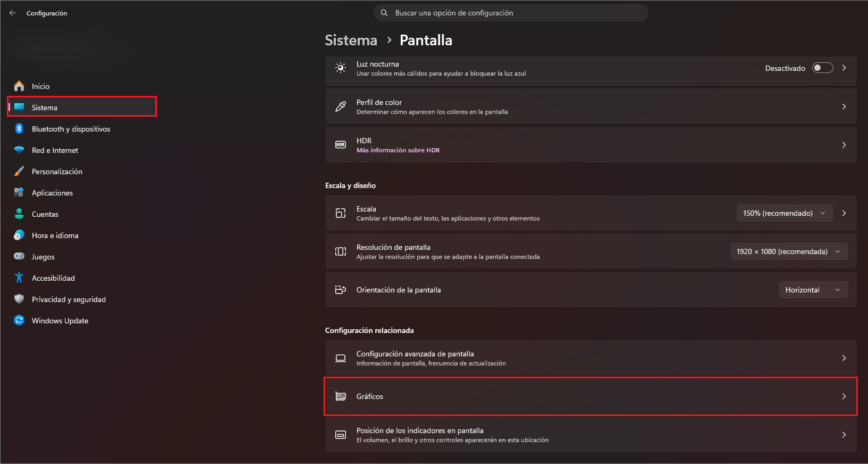Expand the HDR row chevron
Viewport: 868px width, 464px height.
(844, 145)
